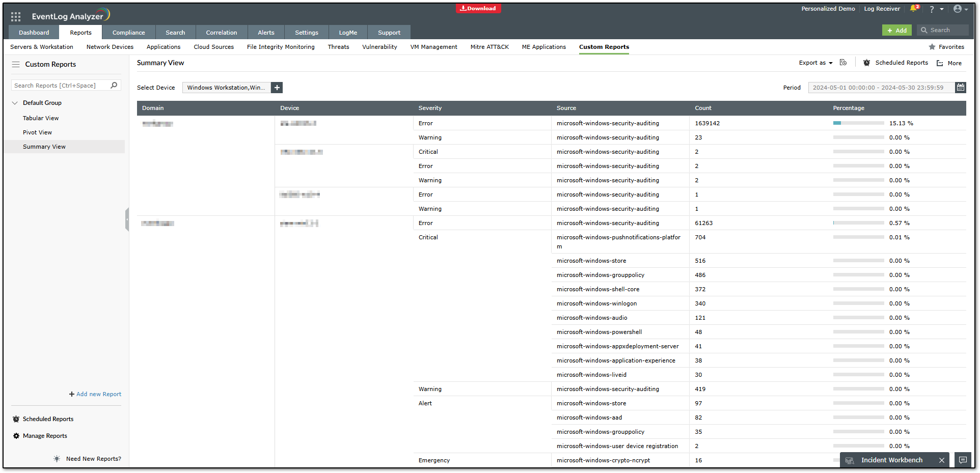This screenshot has width=980, height=473.
Task: Sort by Percentage column header
Action: [849, 108]
